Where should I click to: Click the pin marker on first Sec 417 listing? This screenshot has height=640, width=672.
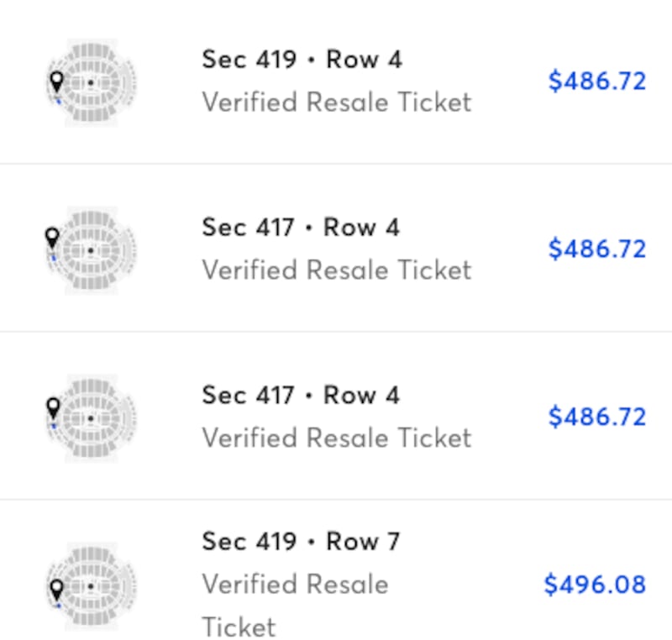click(x=52, y=237)
